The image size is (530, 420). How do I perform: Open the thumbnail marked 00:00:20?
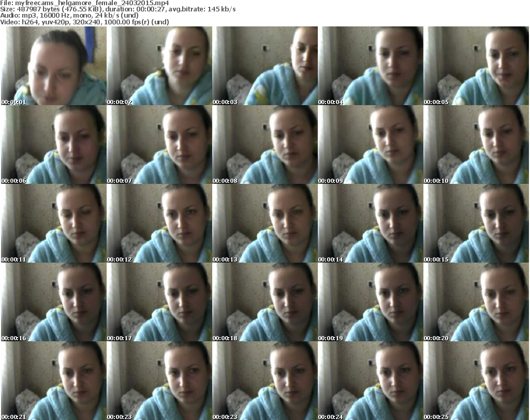click(476, 302)
